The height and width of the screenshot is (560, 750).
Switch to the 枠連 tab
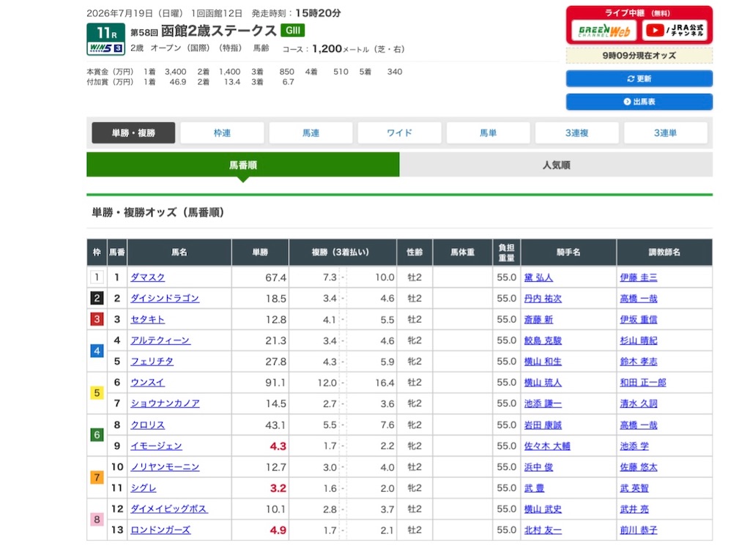[222, 133]
